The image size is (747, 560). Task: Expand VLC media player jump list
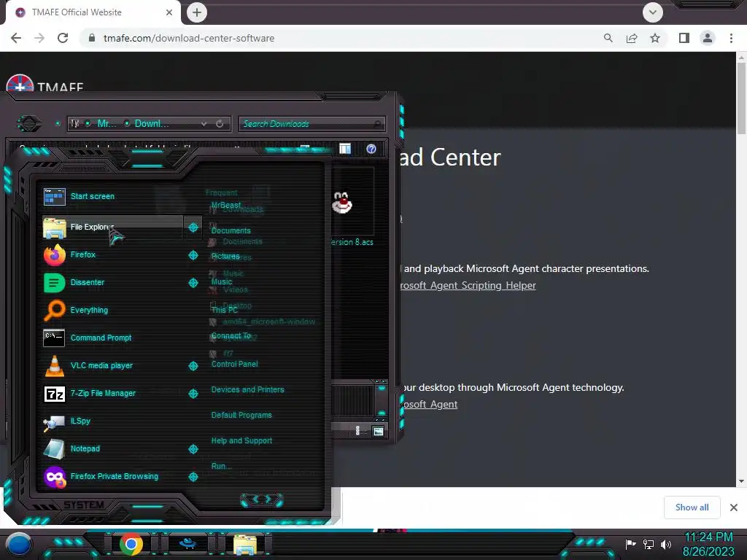pos(193,365)
